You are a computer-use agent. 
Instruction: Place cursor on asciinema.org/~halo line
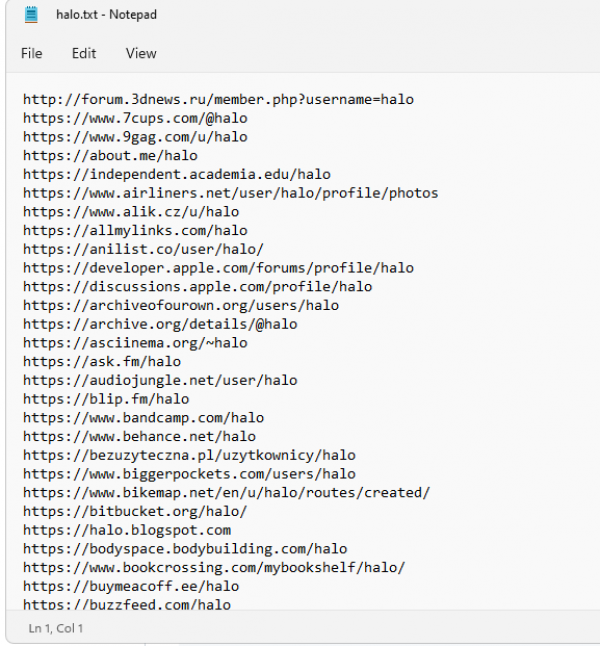pyautogui.click(x=135, y=343)
